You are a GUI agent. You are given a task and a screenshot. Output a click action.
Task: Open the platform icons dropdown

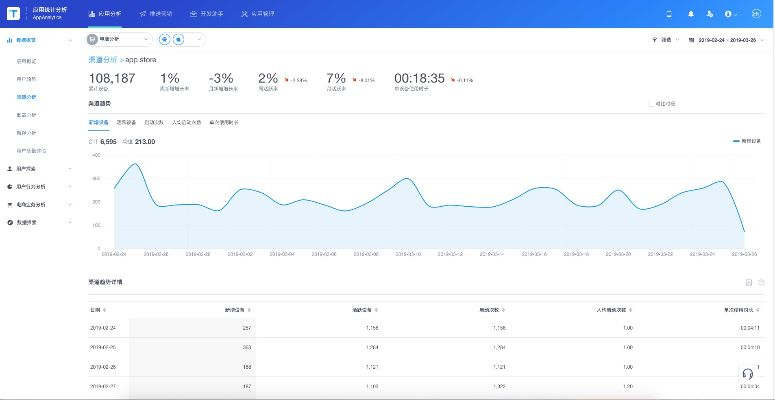point(182,39)
